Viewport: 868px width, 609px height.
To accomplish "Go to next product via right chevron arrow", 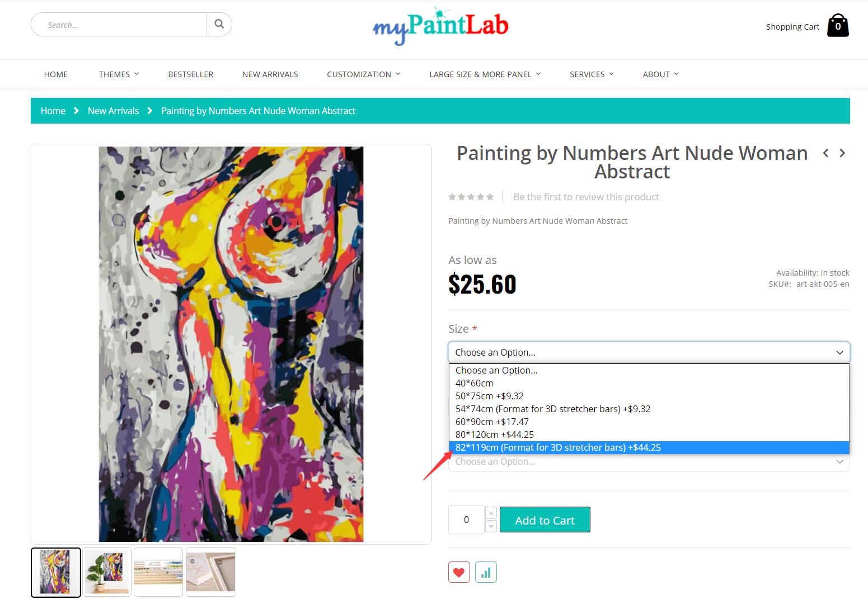I will pos(842,153).
